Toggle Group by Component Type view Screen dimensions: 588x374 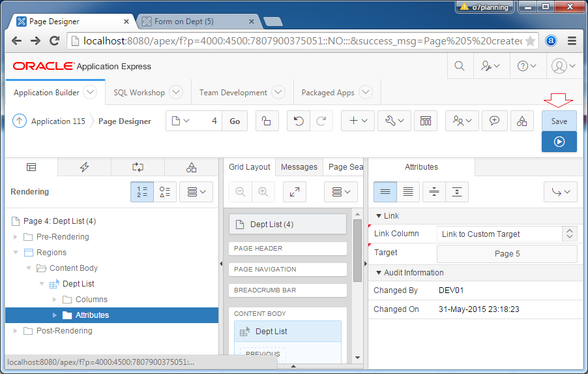pos(165,192)
